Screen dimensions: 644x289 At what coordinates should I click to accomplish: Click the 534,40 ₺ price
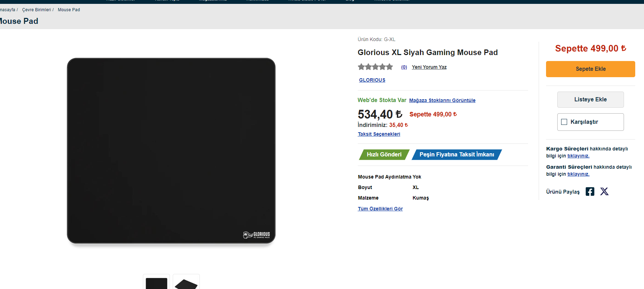tap(380, 114)
